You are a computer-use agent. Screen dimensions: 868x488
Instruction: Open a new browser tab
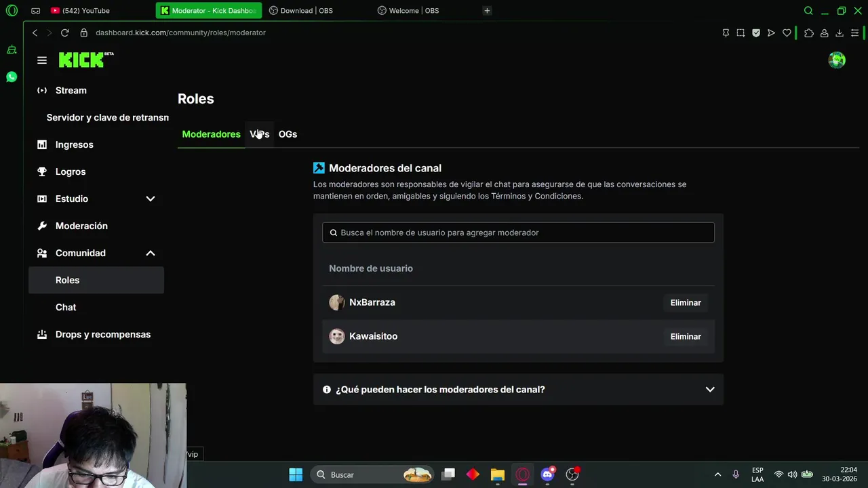487,11
